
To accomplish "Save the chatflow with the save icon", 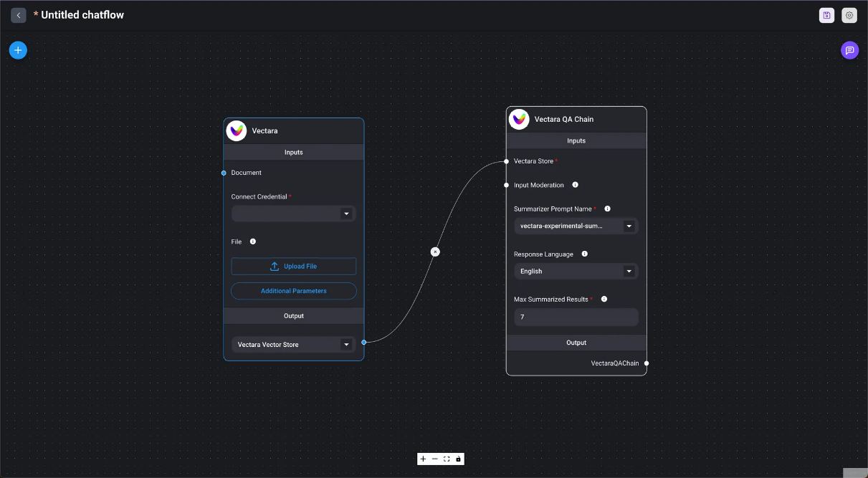I will coord(826,15).
